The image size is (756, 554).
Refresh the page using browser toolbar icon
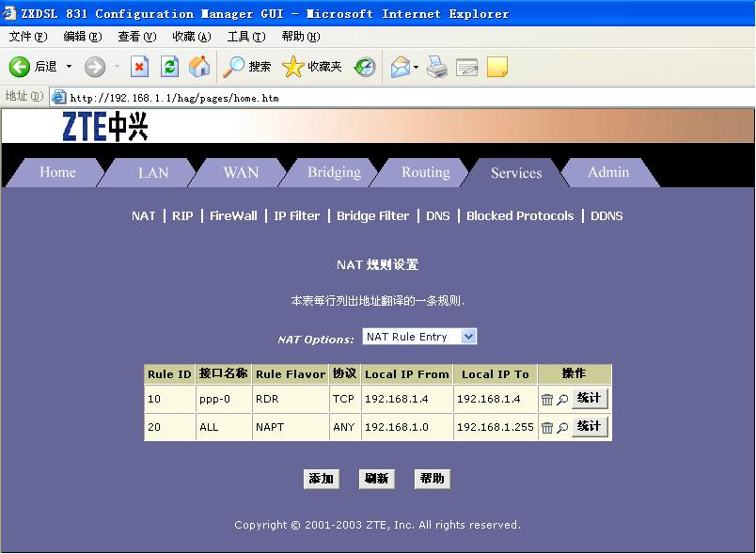click(x=169, y=67)
